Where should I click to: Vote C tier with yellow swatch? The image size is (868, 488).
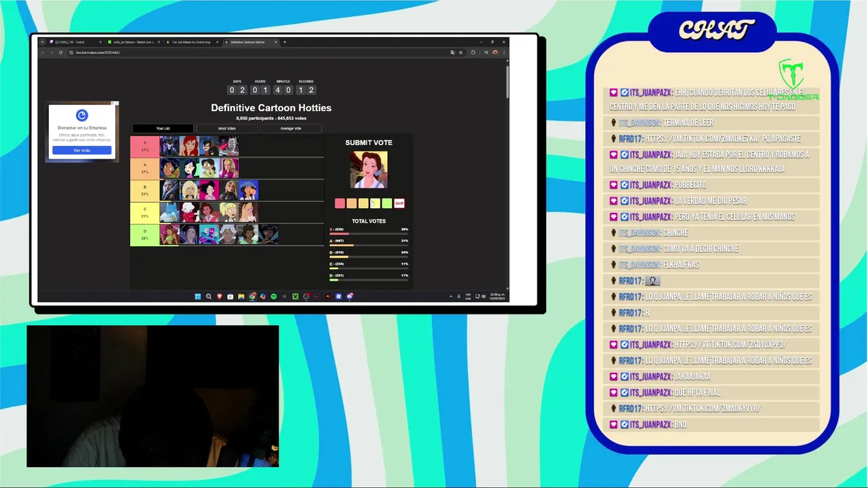click(x=375, y=203)
